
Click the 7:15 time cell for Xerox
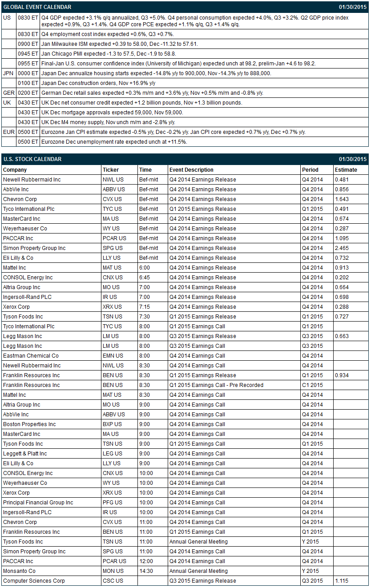(x=153, y=307)
